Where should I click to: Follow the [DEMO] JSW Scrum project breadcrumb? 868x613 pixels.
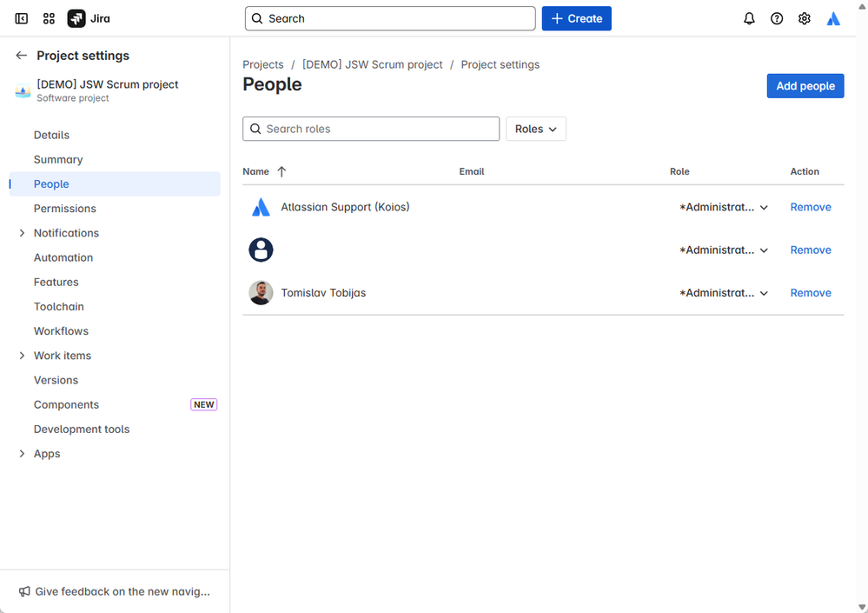(x=372, y=65)
